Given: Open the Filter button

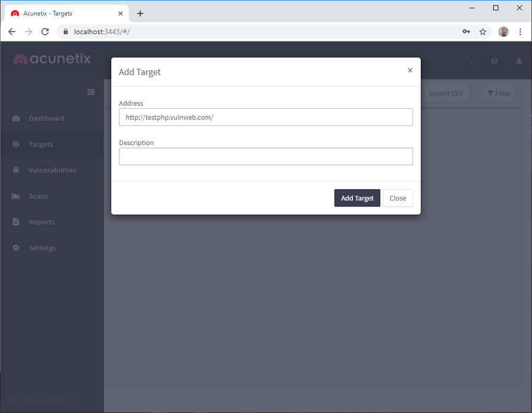Looking at the screenshot, I should (499, 93).
